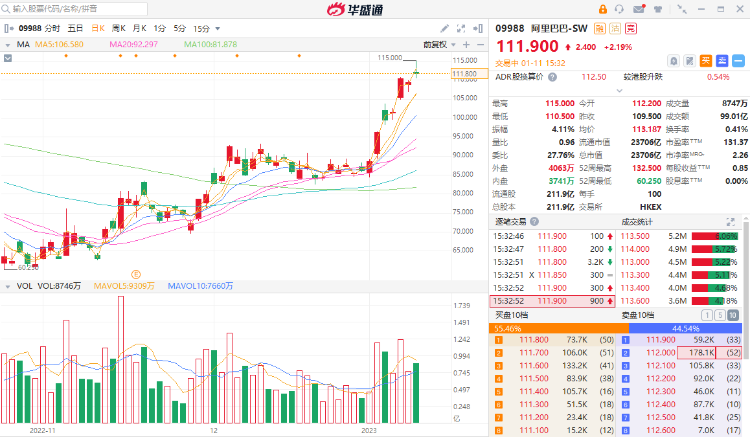Viewport: 750px width, 437px height.
Task: Click the 成交统计 header
Action: pyautogui.click(x=637, y=222)
